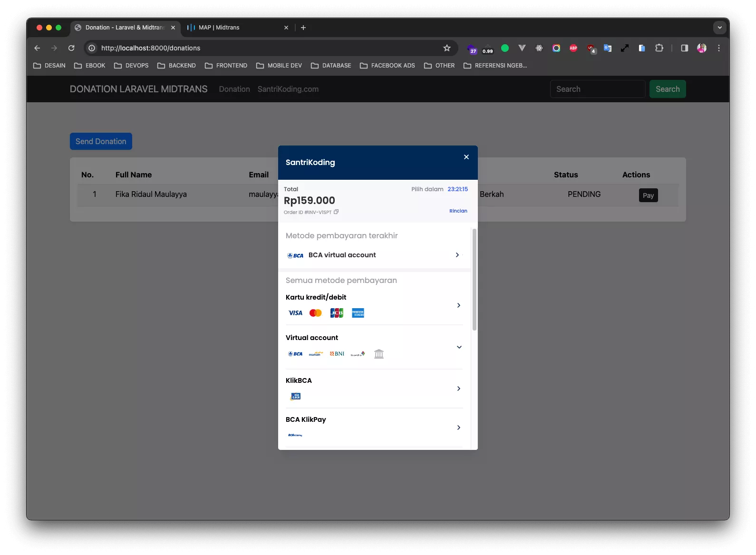Click the Send Donation button
The image size is (756, 555).
click(x=101, y=141)
